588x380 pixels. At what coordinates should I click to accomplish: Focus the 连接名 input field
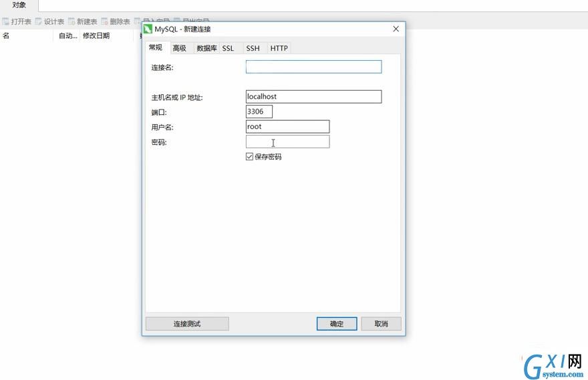313,67
